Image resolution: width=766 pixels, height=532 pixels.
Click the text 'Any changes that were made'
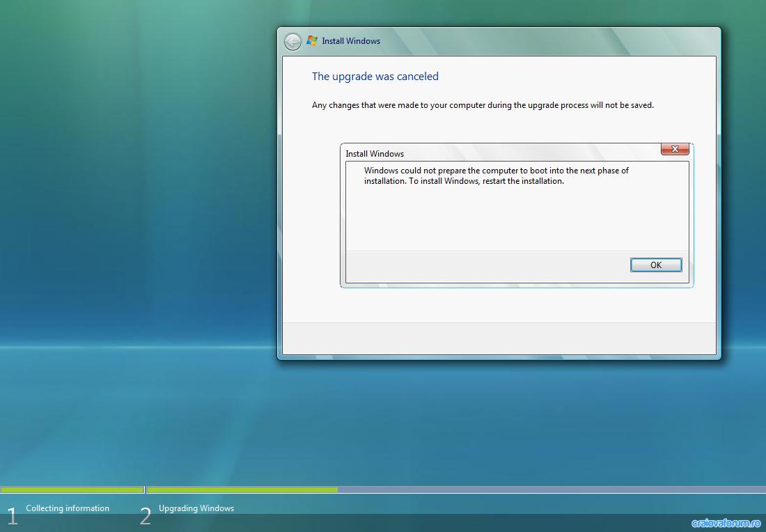coord(361,105)
